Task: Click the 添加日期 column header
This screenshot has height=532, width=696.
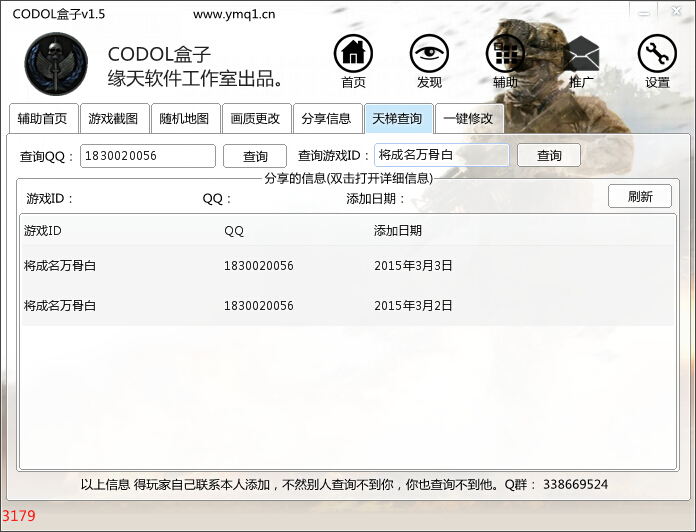Action: tap(398, 231)
